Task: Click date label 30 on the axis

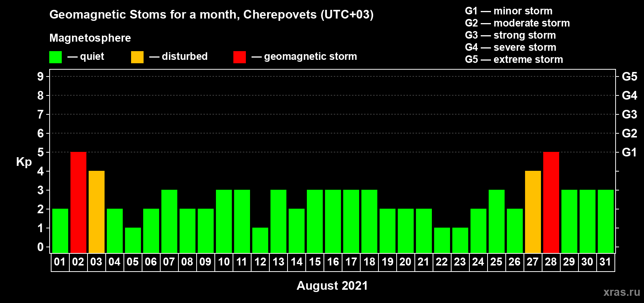Action: (587, 262)
